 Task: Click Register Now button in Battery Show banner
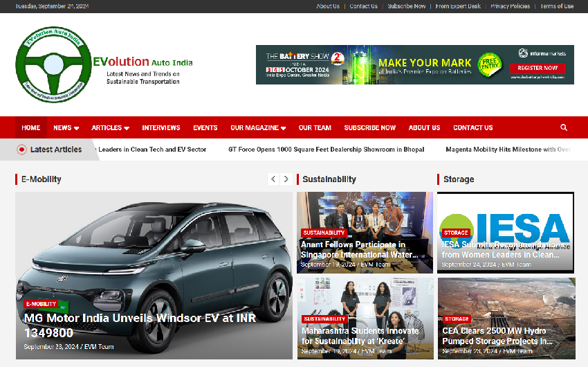[x=538, y=68]
